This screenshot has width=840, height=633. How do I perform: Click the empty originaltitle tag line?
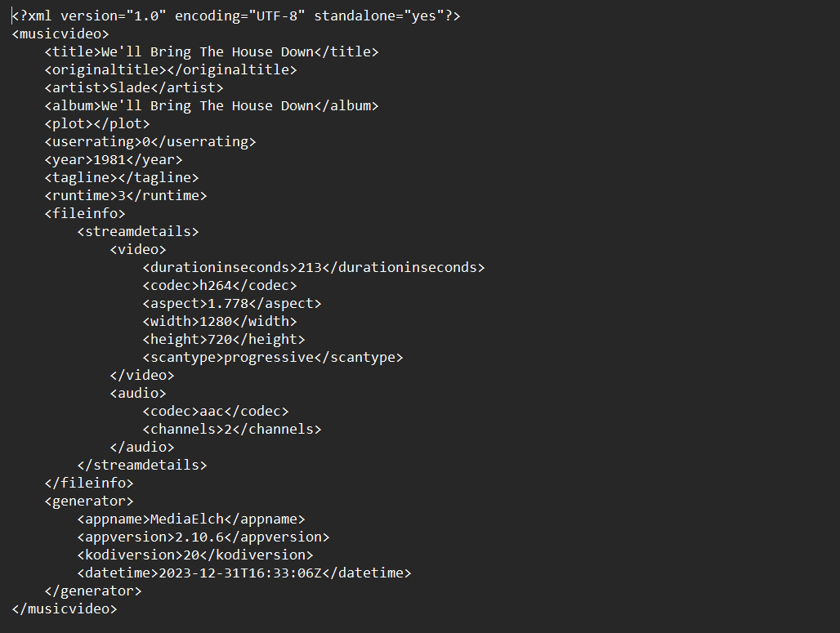click(171, 69)
